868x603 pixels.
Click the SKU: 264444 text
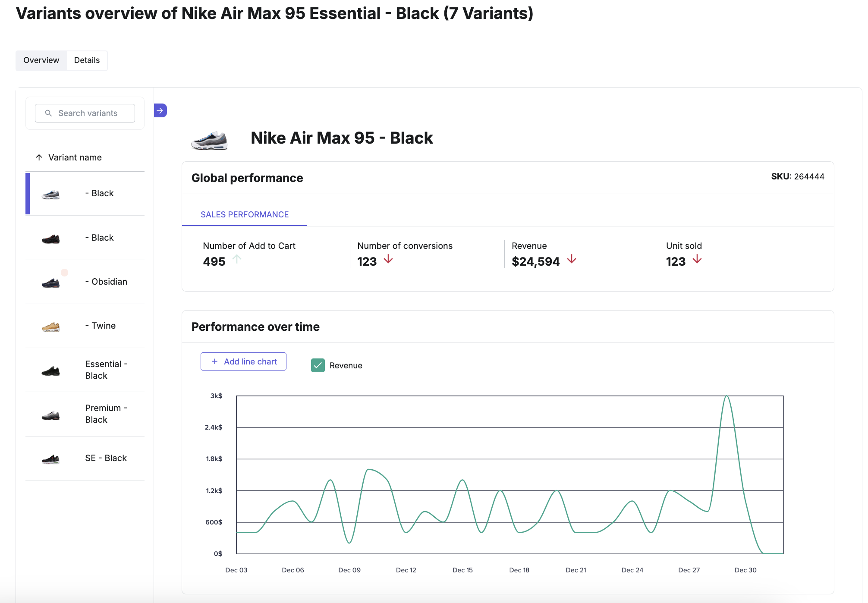[798, 176]
